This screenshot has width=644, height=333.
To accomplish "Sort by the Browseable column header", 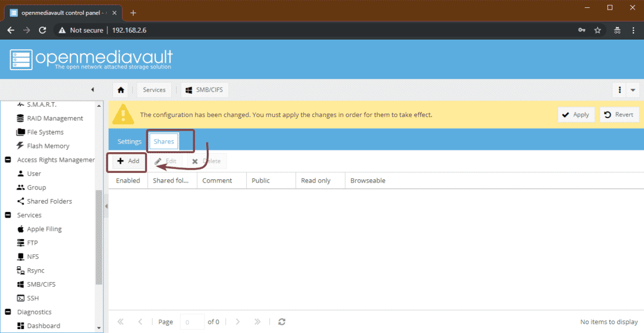I will pyautogui.click(x=368, y=180).
